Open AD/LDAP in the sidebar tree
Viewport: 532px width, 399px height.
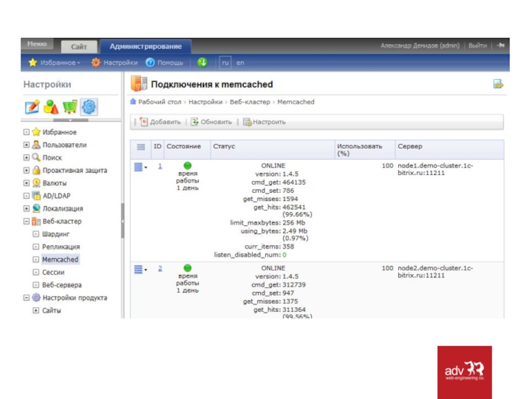click(x=57, y=196)
